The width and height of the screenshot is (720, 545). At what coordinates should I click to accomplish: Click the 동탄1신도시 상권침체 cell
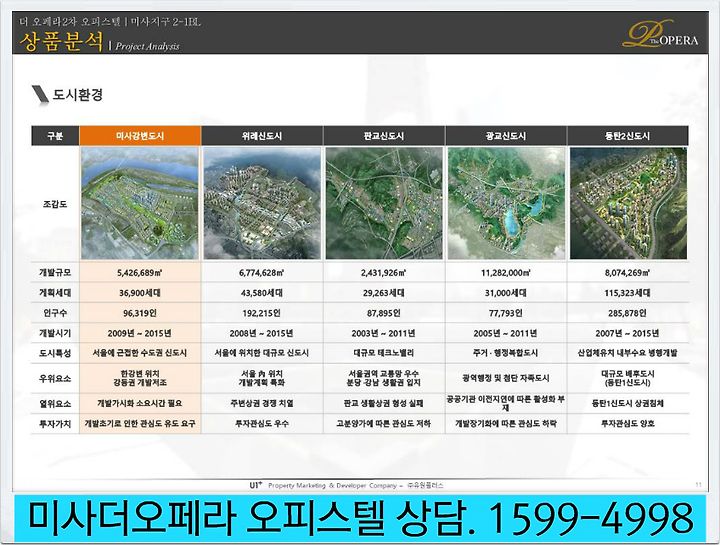[628, 404]
